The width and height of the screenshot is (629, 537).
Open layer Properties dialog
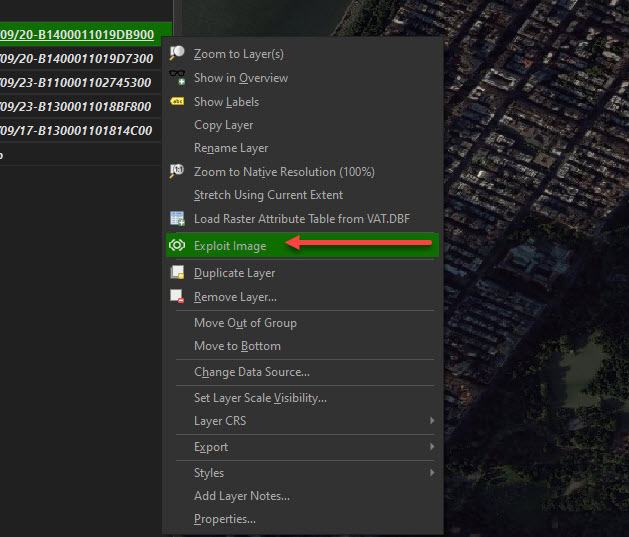[x=224, y=519]
